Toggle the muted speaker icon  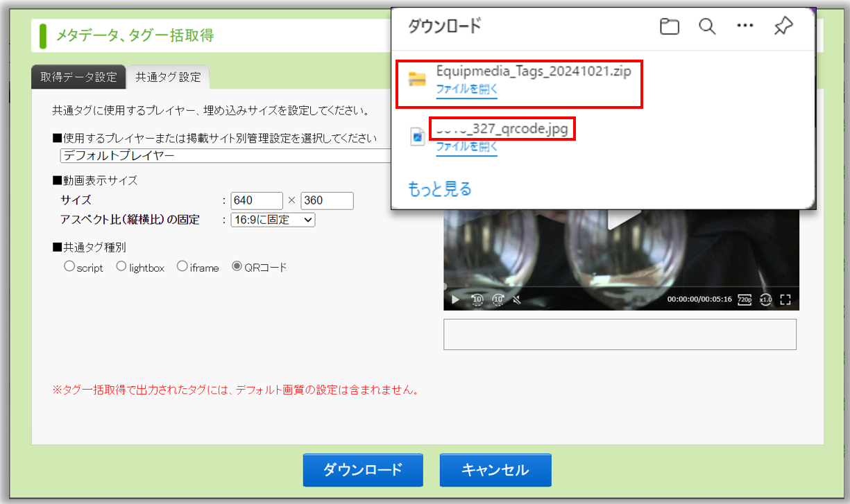click(x=517, y=300)
